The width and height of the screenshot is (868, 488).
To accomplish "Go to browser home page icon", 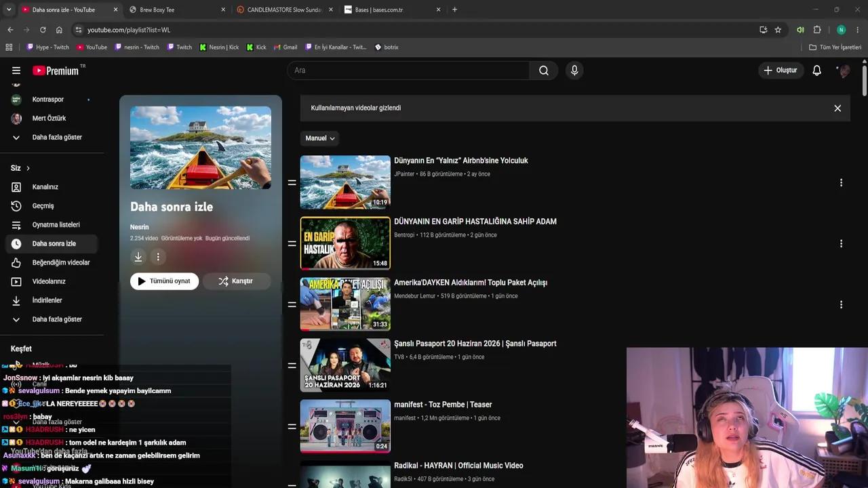I will point(59,30).
